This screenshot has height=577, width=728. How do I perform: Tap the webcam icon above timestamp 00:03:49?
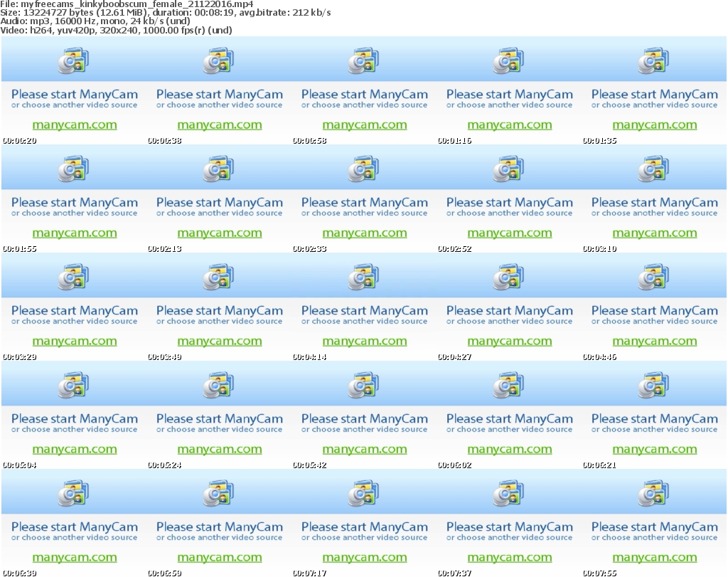pyautogui.click(x=218, y=277)
